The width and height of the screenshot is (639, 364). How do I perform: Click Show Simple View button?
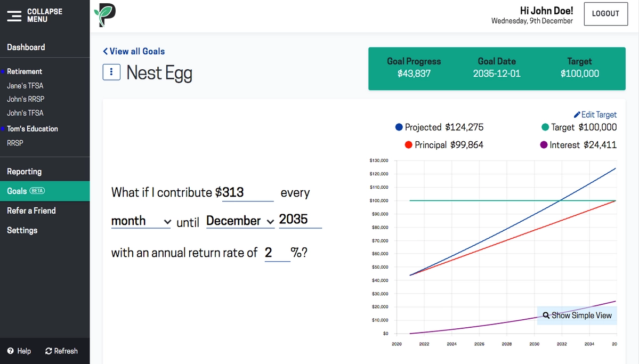577,316
